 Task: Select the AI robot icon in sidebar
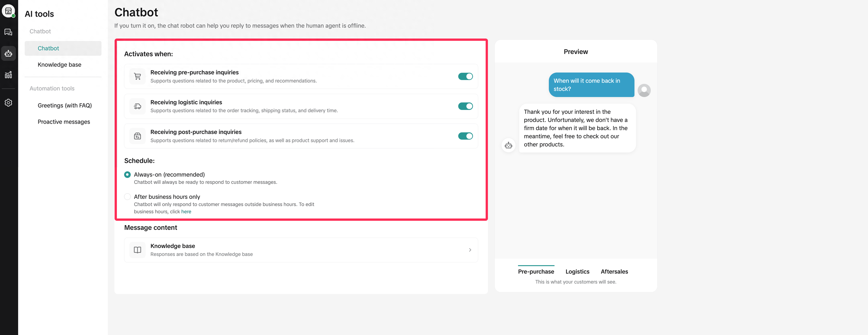[8, 53]
